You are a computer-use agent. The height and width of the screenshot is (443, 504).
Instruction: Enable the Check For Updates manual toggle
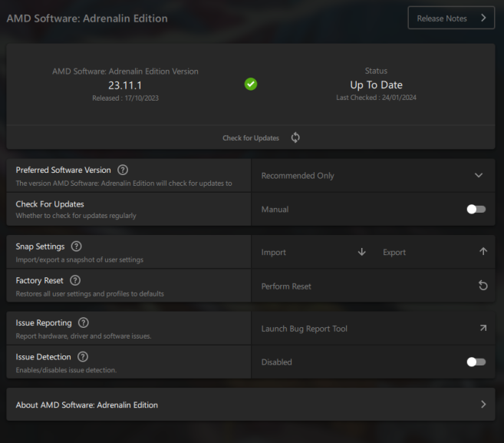(476, 209)
